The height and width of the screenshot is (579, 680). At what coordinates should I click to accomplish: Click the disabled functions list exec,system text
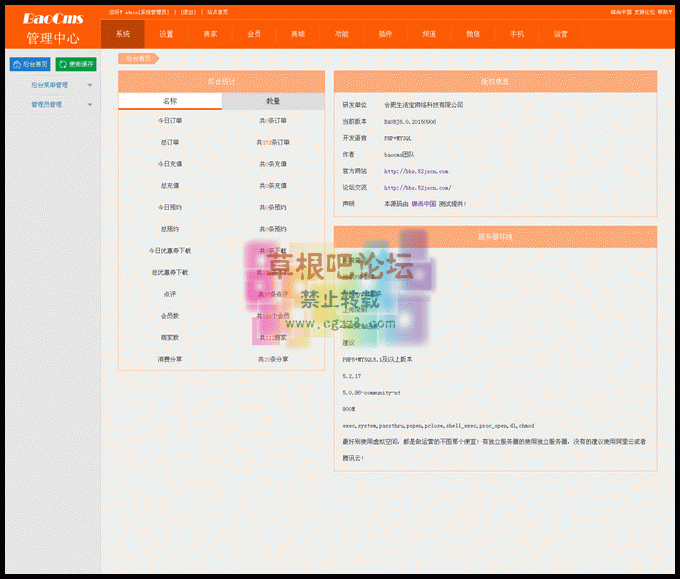click(x=438, y=426)
